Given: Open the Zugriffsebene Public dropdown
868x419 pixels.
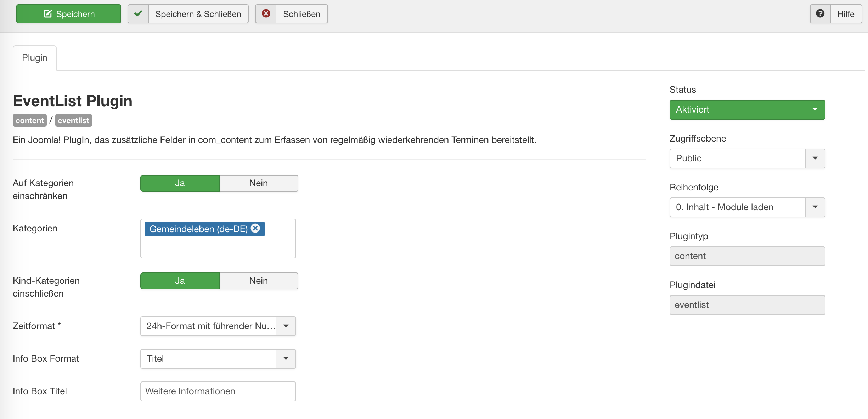Looking at the screenshot, I should 748,159.
